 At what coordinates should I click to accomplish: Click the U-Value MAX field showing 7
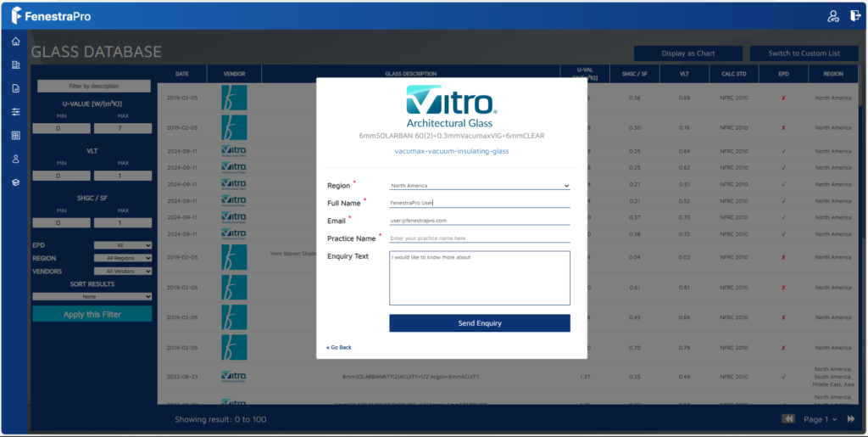pyautogui.click(x=123, y=128)
